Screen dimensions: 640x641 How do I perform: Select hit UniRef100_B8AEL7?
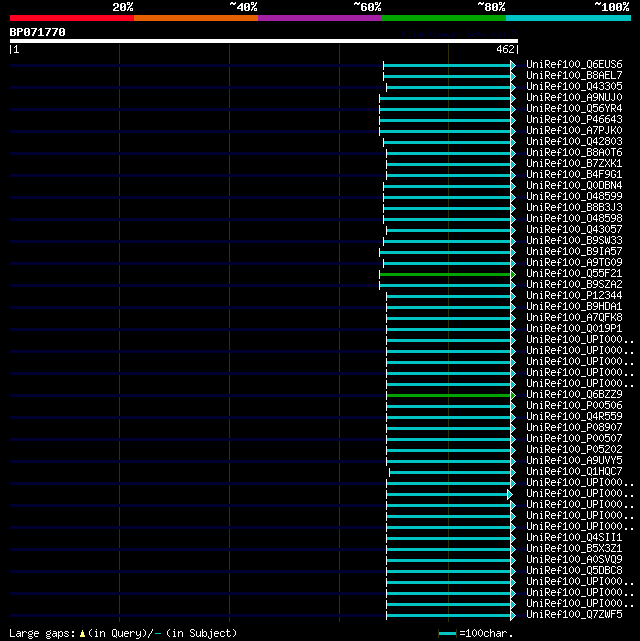[574, 76]
